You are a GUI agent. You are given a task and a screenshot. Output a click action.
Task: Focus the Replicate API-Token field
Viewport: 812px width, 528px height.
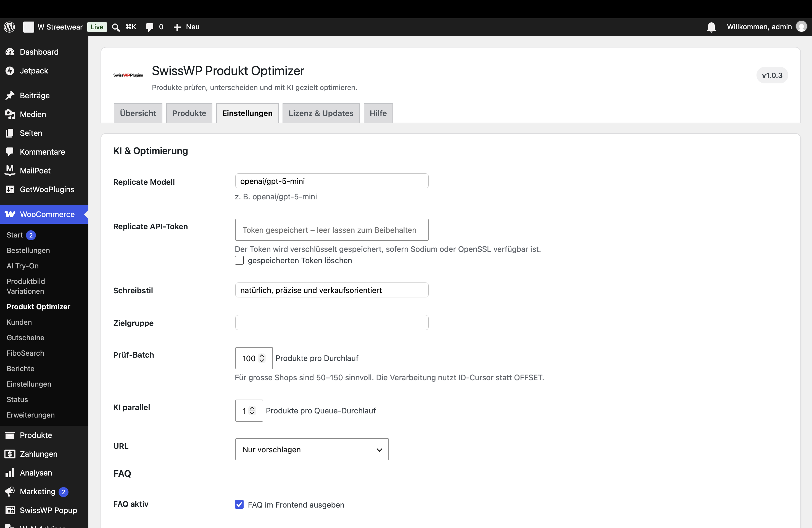point(332,229)
